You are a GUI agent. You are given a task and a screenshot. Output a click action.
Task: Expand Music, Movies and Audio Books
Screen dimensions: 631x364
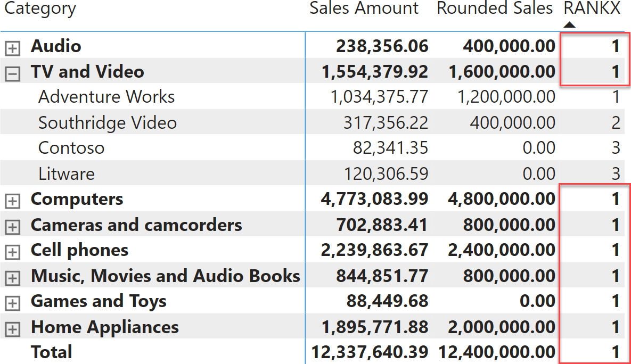[12, 278]
